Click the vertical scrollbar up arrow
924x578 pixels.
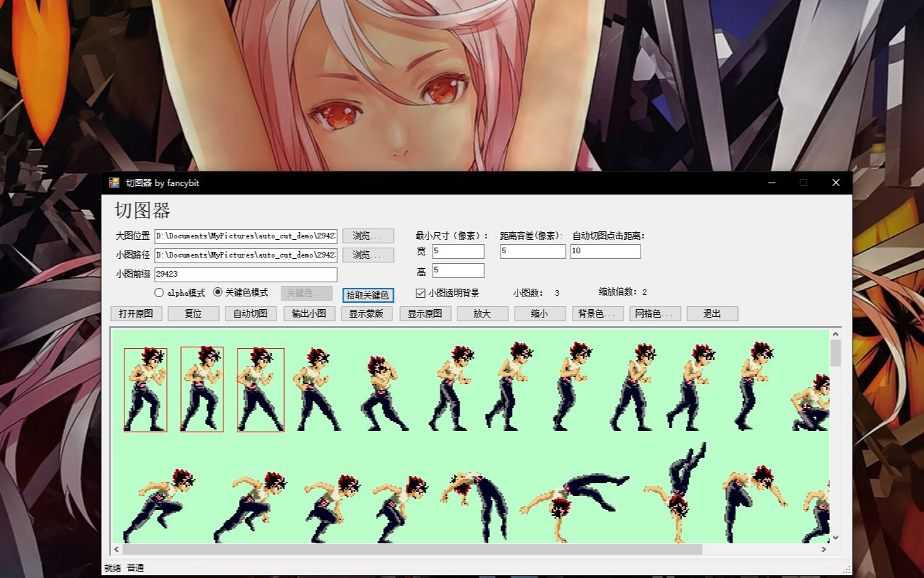[835, 334]
